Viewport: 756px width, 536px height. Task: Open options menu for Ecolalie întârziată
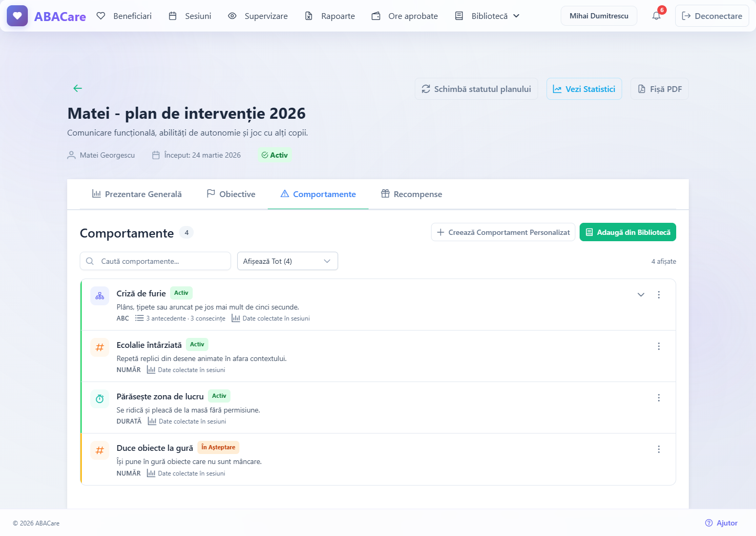659,346
